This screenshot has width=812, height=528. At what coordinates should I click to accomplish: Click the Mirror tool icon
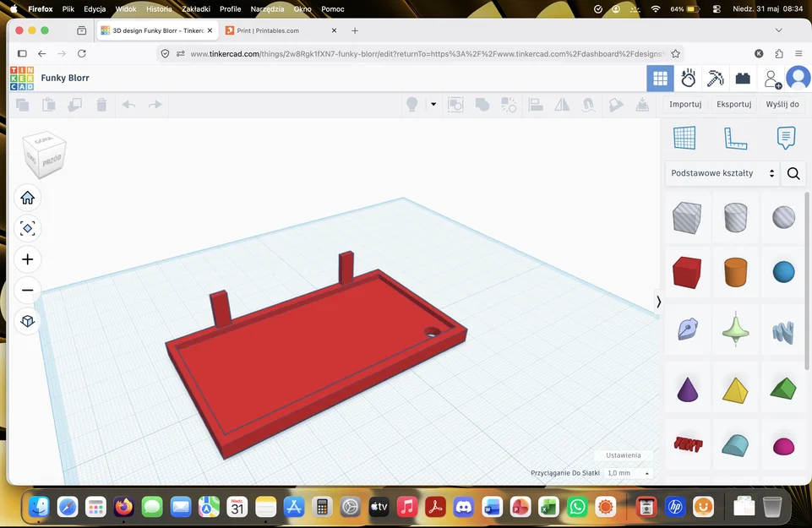(562, 105)
